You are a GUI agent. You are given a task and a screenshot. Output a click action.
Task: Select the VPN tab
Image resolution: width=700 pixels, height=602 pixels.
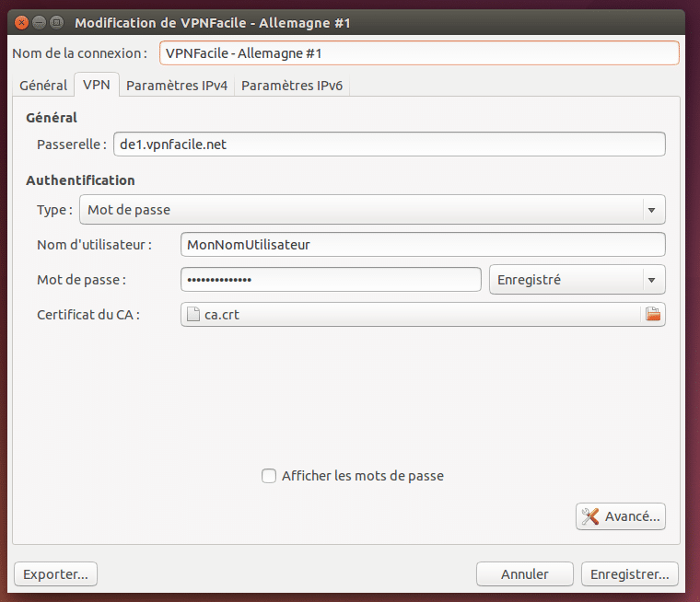(97, 85)
